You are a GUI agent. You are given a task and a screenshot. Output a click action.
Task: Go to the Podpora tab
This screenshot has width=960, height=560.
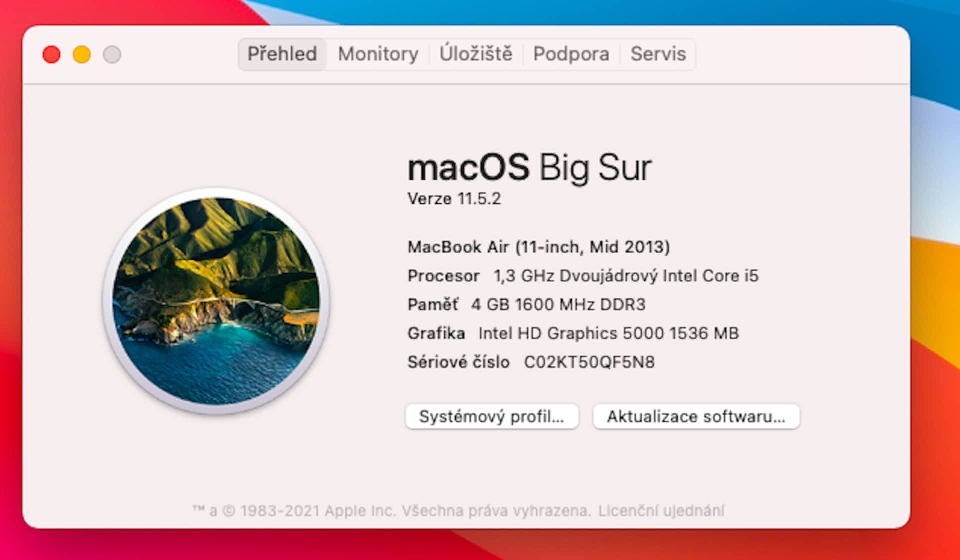pos(571,54)
